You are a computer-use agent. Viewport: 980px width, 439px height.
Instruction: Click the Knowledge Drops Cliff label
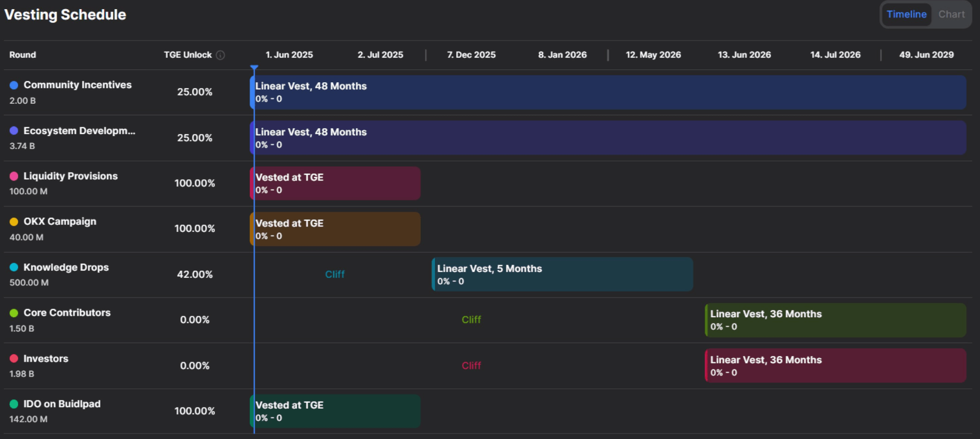coord(335,274)
